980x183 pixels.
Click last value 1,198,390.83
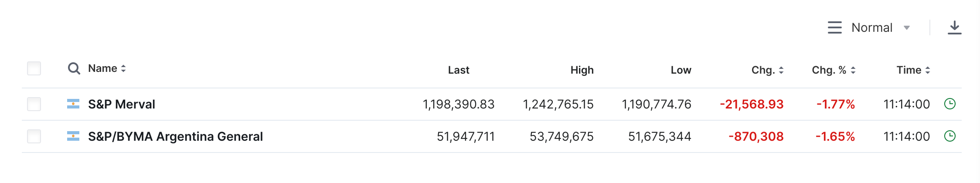click(459, 104)
